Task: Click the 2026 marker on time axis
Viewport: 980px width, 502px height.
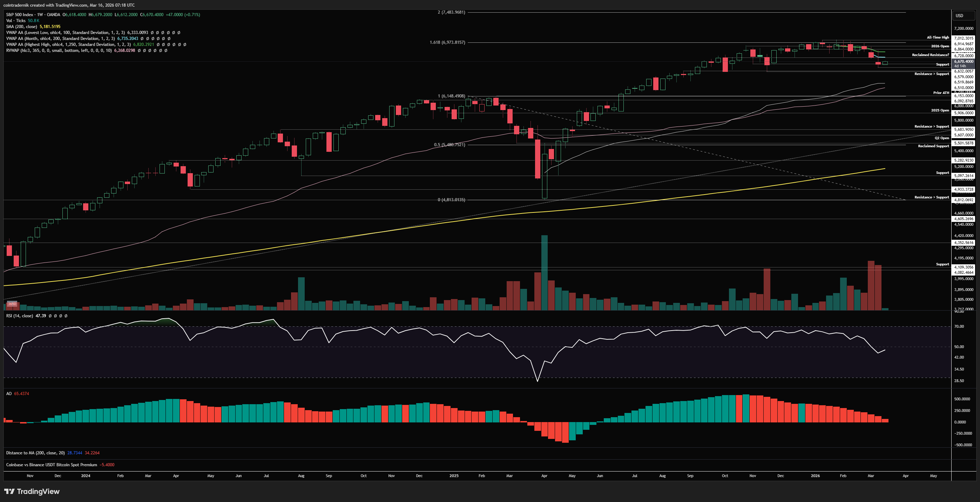Action: click(x=815, y=476)
